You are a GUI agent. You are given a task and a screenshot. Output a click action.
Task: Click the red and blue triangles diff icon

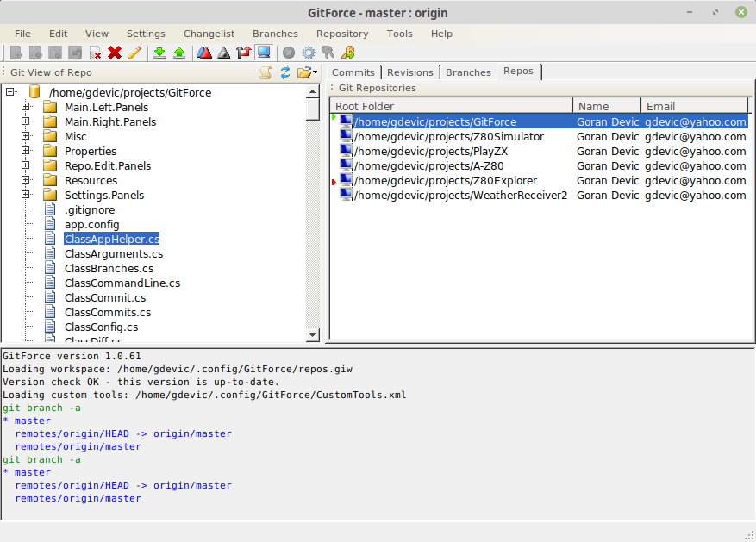click(x=204, y=53)
